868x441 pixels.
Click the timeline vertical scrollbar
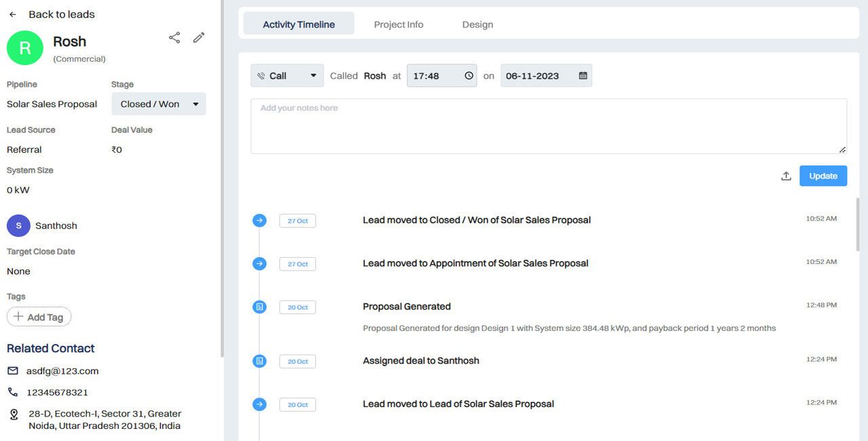pos(857,224)
